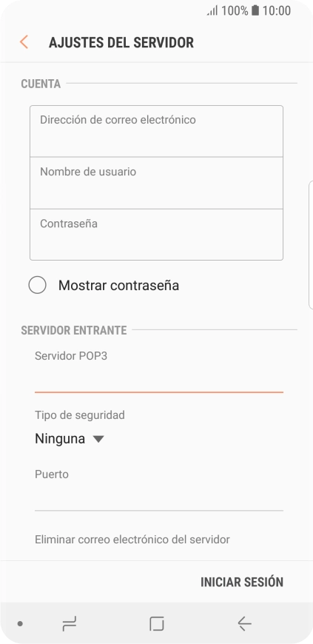Screen dimensions: 313x644
Task: Tap the home square navigation icon
Action: [157, 624]
